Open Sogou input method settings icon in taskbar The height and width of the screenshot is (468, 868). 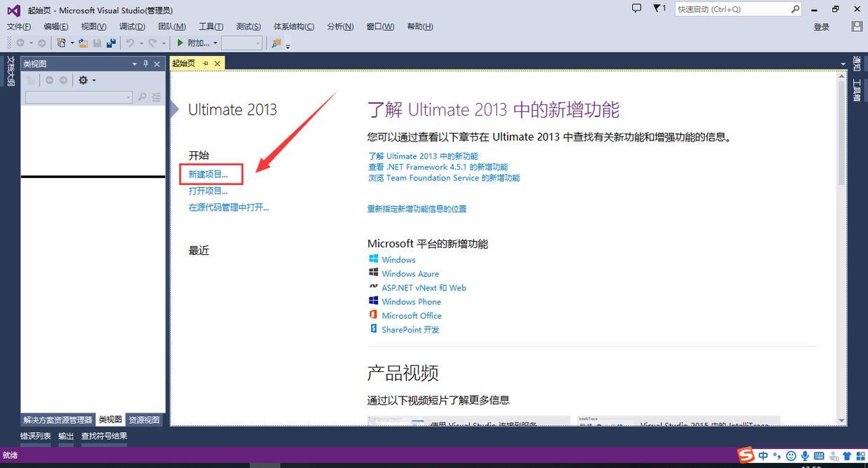coord(861,456)
